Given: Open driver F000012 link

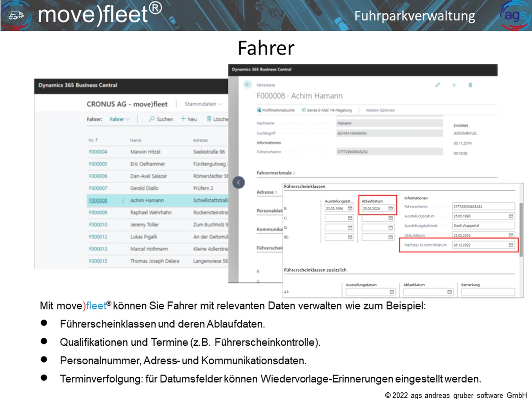Looking at the screenshot, I should [98, 237].
